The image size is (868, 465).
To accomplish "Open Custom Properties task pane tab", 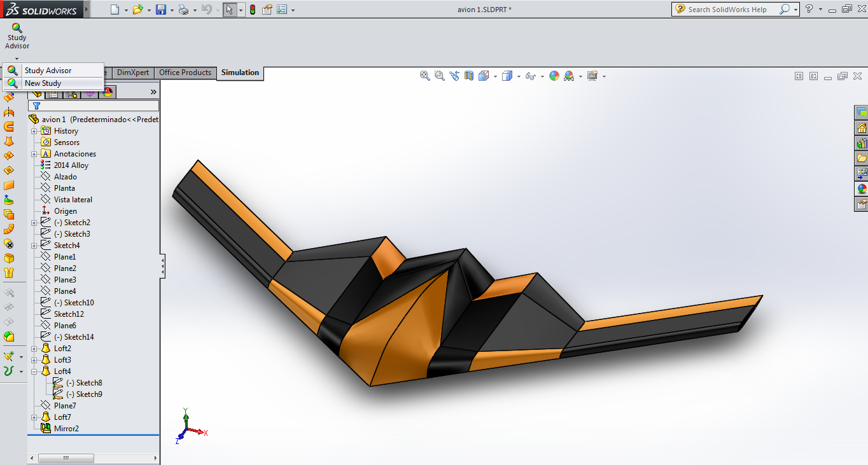I will [x=862, y=204].
